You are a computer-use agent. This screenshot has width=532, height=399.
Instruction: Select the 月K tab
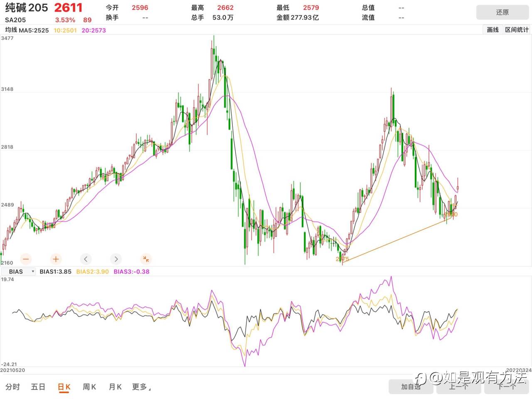click(x=115, y=387)
